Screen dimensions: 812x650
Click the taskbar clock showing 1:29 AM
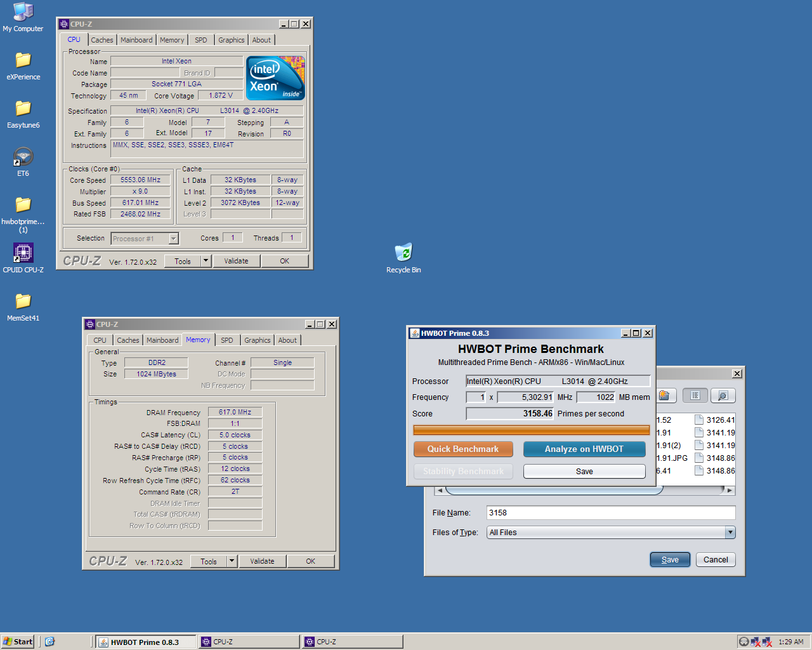pyautogui.click(x=790, y=642)
